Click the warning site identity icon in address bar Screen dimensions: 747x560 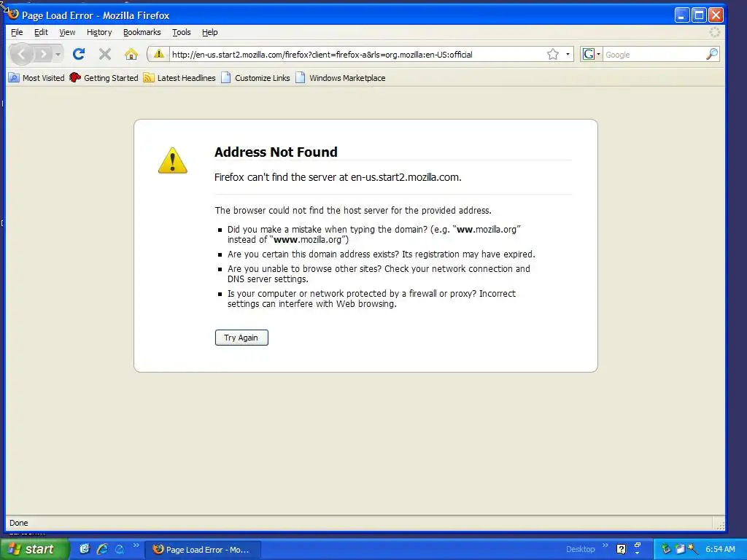[x=158, y=54]
